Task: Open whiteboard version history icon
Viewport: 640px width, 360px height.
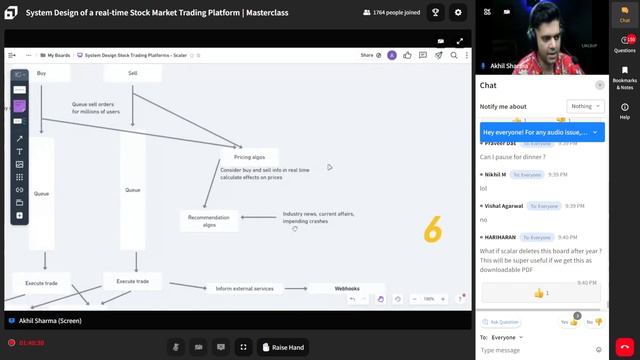Action: [398, 299]
